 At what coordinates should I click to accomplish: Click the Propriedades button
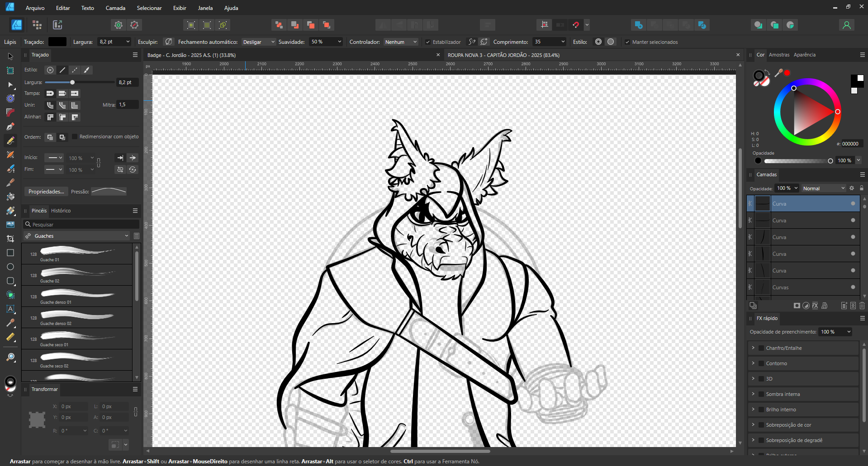(46, 192)
